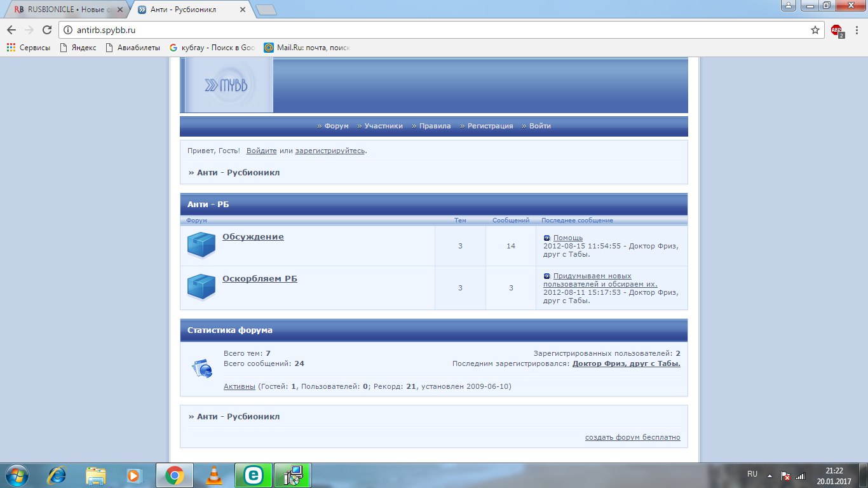
Task: Click the MyBB logo in the header
Action: (x=227, y=85)
